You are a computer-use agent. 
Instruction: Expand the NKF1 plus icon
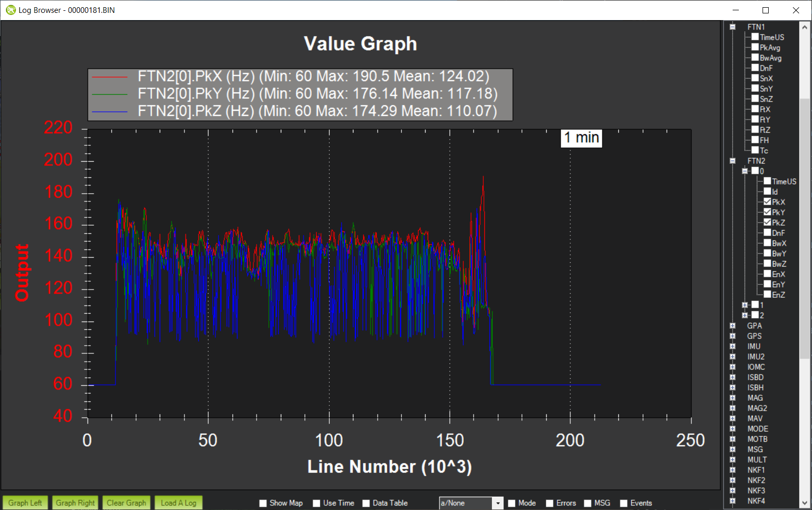coord(732,470)
